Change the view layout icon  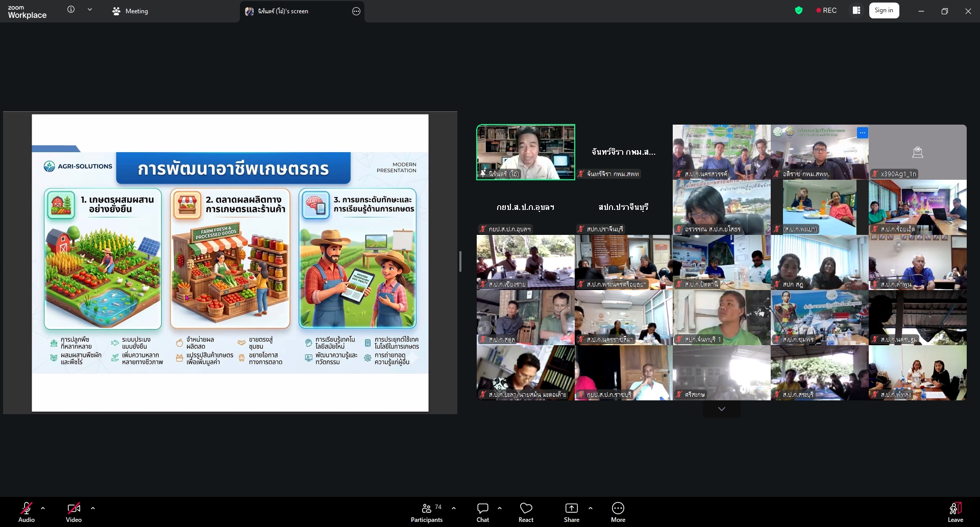click(856, 10)
